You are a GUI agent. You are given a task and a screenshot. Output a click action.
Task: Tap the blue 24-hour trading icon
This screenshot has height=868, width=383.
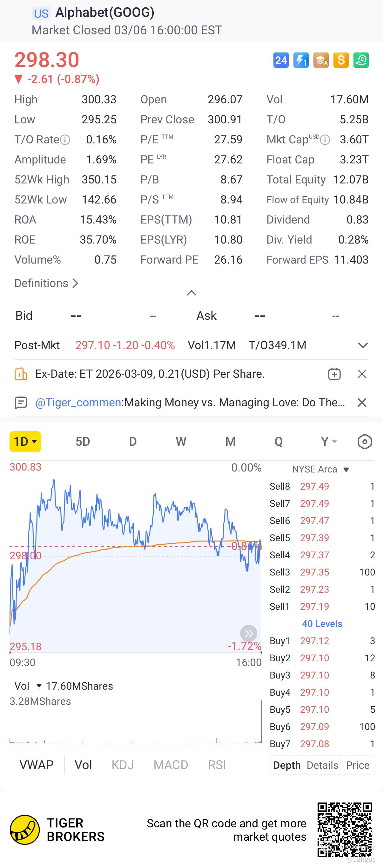[281, 60]
